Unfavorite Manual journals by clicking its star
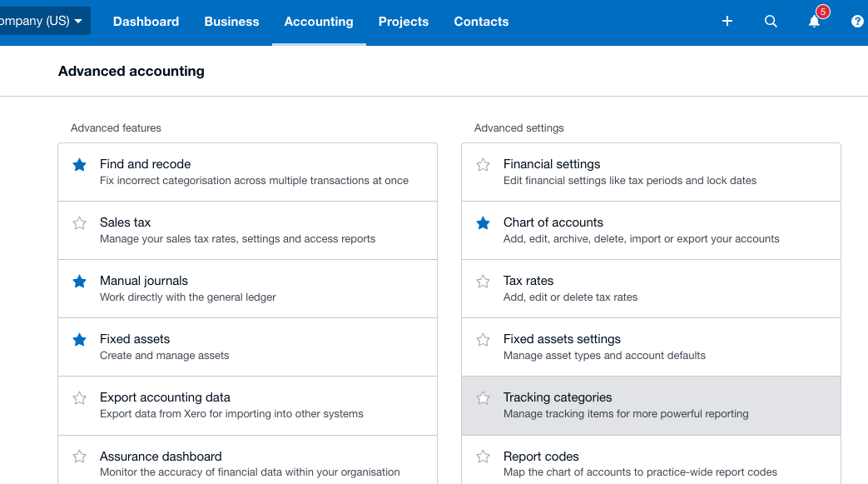This screenshot has width=868, height=484. [79, 282]
